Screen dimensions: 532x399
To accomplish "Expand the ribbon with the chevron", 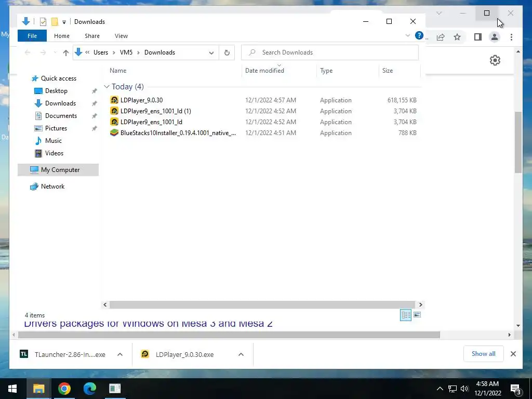I will pyautogui.click(x=407, y=35).
